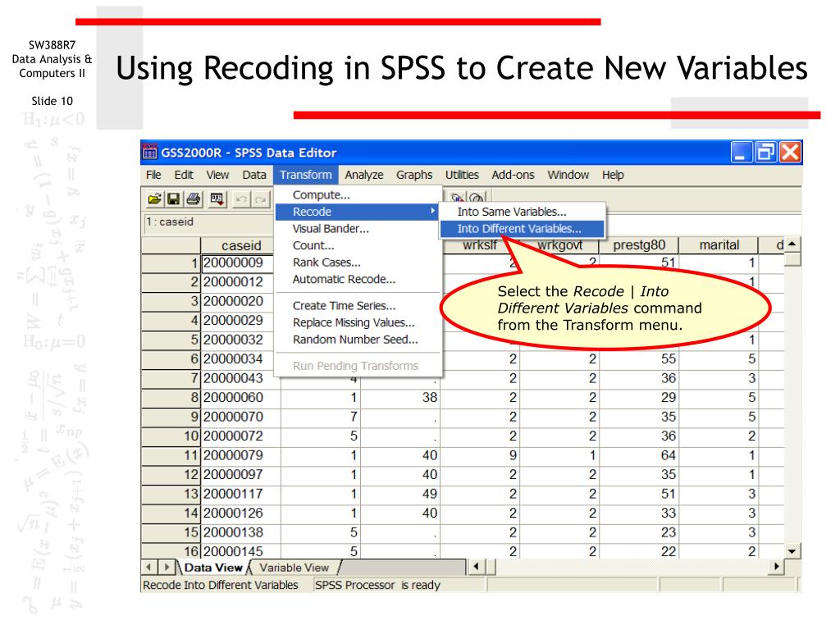Click the SPSS Data Editor title bar icon
840x630 pixels.
pyautogui.click(x=150, y=153)
